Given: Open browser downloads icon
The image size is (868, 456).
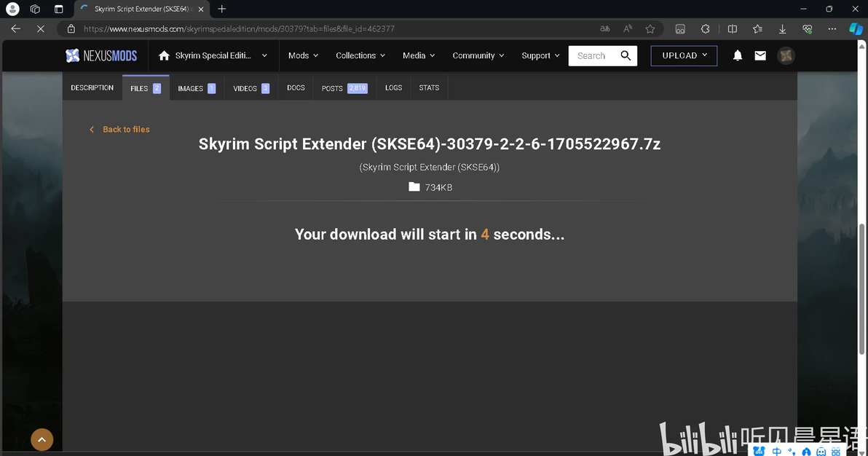Looking at the screenshot, I should 782,29.
